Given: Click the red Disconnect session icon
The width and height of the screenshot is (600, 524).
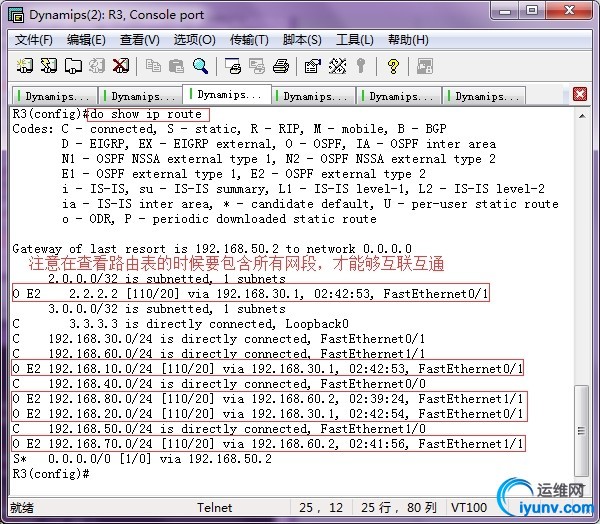Looking at the screenshot, I should (x=121, y=66).
